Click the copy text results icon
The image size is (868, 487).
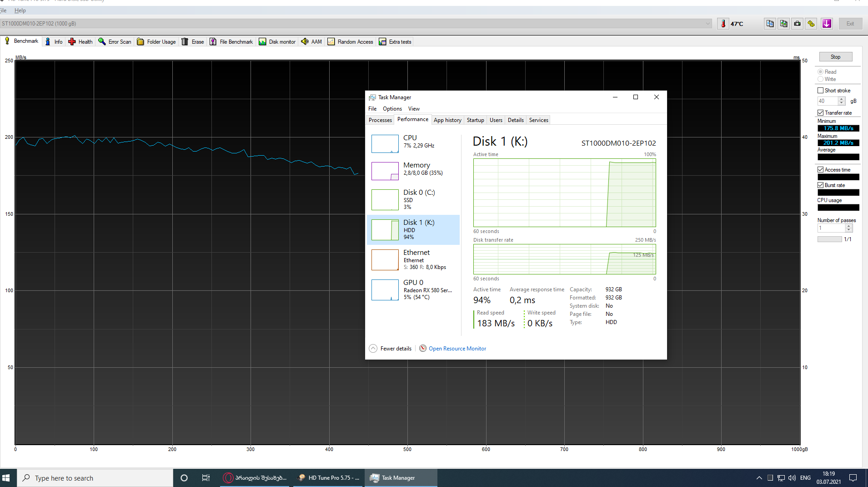tap(770, 24)
